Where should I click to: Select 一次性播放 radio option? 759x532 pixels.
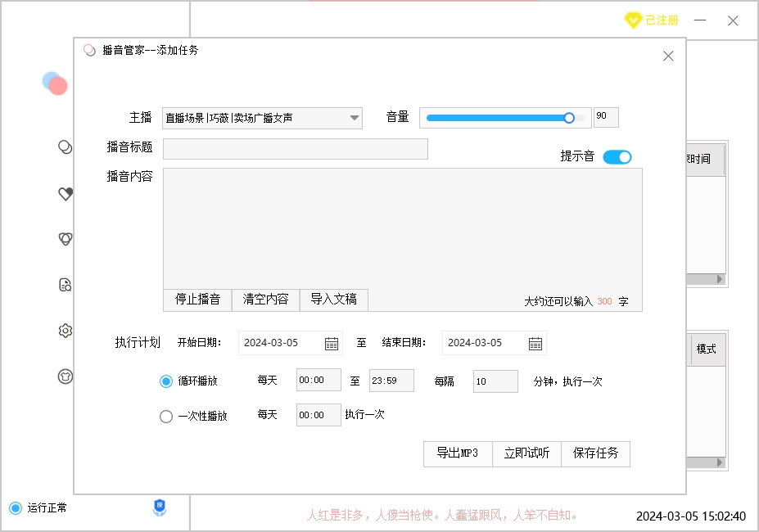click(166, 417)
